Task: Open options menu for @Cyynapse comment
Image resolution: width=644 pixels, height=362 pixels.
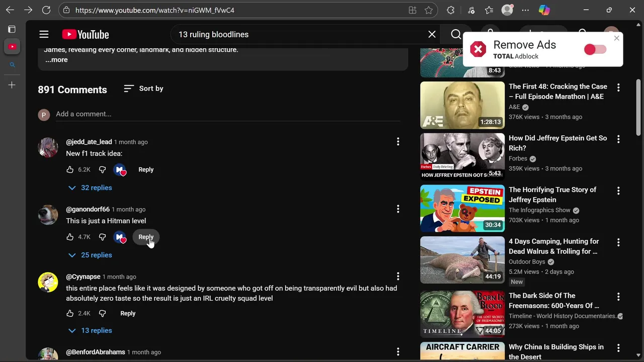Action: pyautogui.click(x=398, y=277)
